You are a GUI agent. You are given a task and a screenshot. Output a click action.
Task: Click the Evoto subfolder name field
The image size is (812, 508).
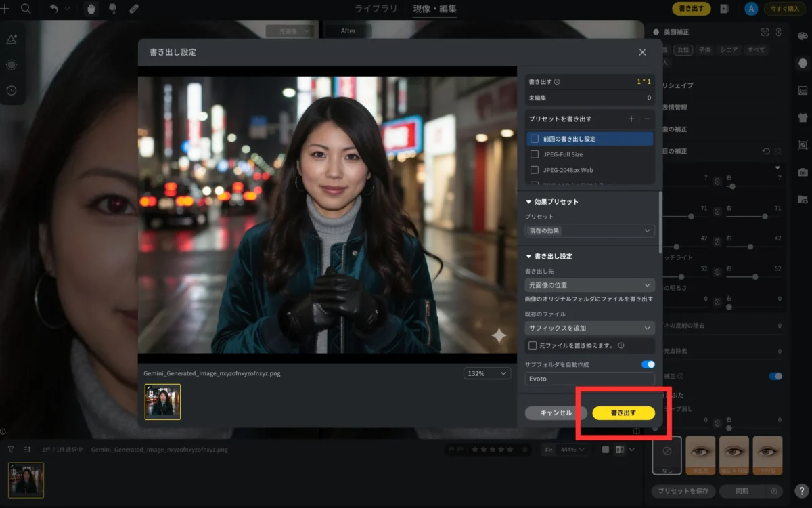pos(589,379)
